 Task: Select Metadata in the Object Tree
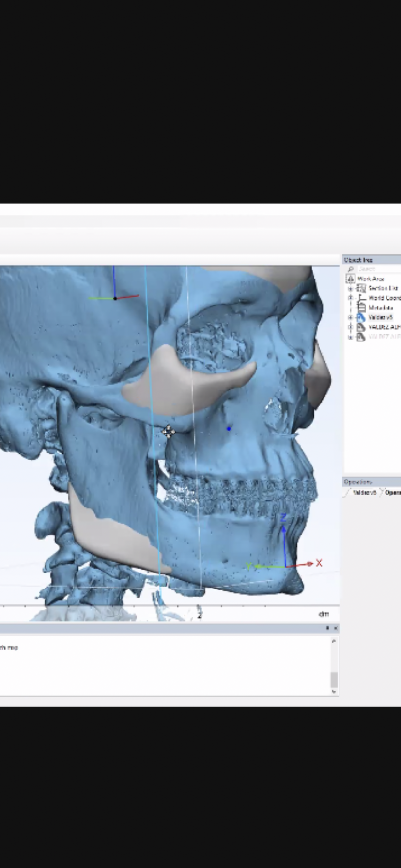point(381,308)
